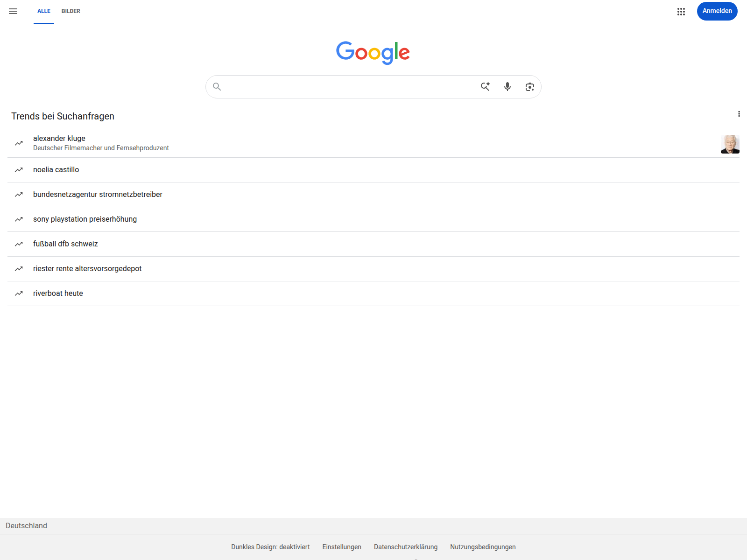Open the hamburger main menu

[x=13, y=11]
